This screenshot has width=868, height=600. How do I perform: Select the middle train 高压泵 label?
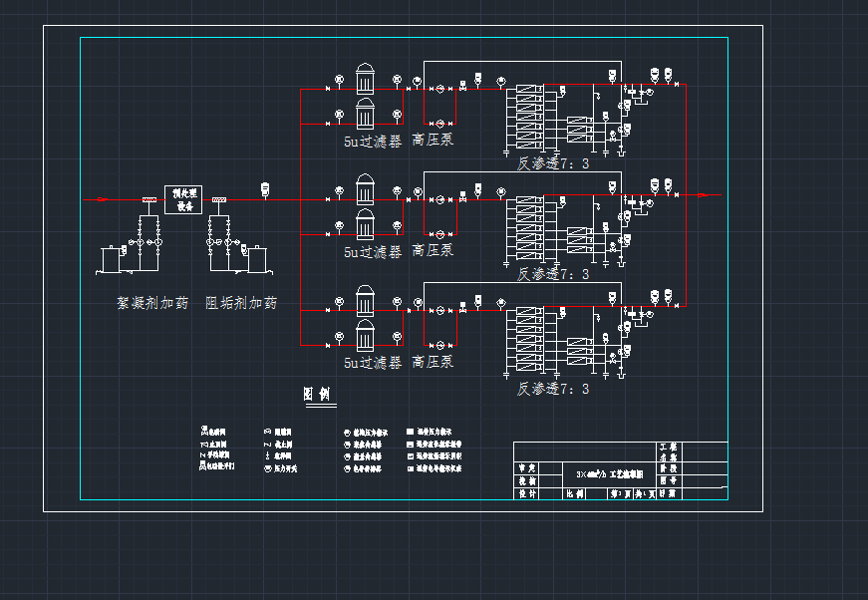pos(433,251)
